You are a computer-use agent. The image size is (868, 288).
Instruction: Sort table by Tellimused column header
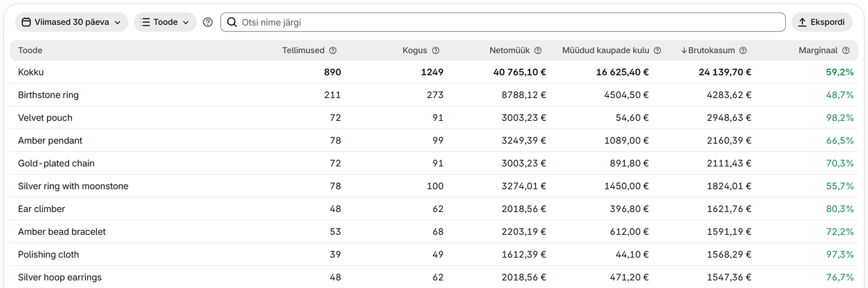pyautogui.click(x=304, y=50)
